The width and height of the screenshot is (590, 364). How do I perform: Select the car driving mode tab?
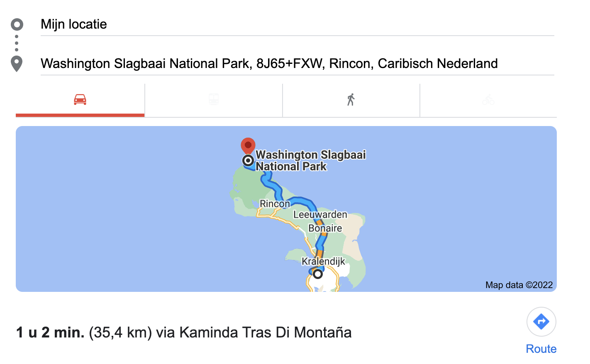coord(80,100)
